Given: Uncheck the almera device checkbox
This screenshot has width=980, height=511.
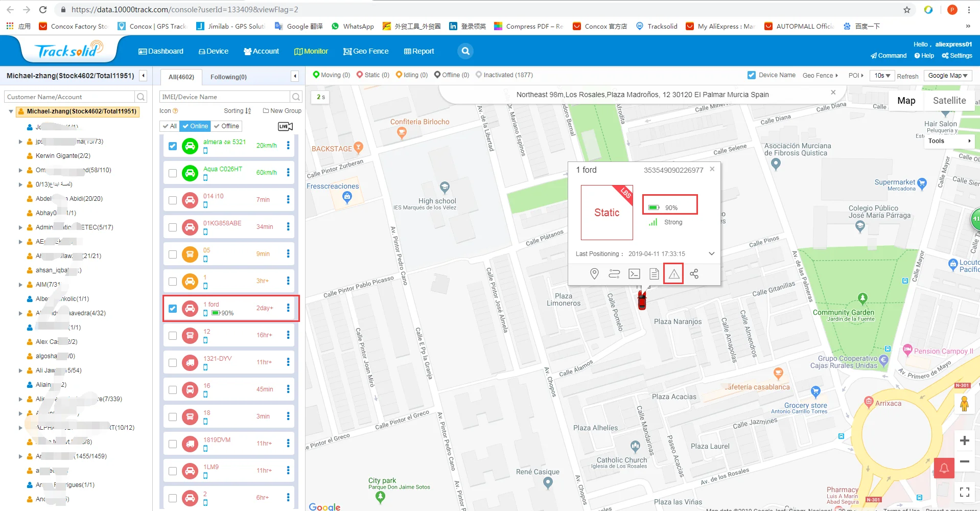Looking at the screenshot, I should pos(173,146).
